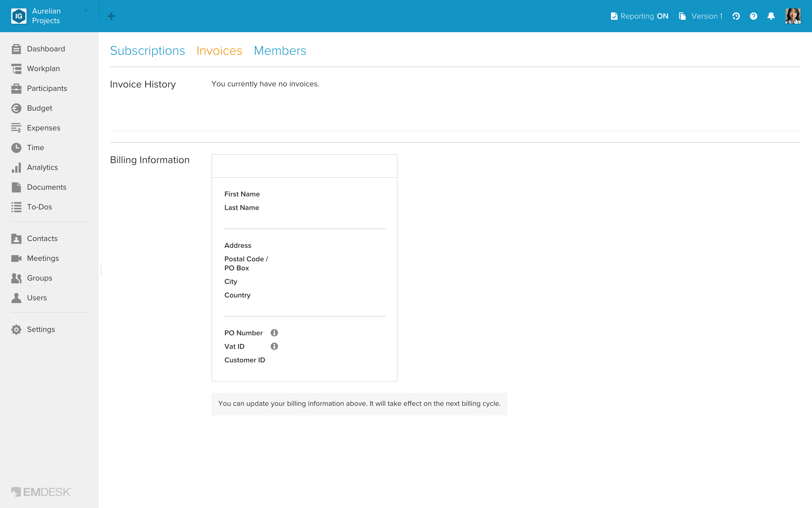The height and width of the screenshot is (508, 812).
Task: Click the Address label
Action: pyautogui.click(x=238, y=246)
